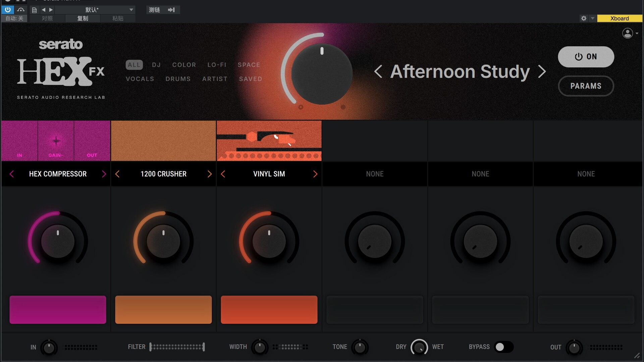
Task: Open the gear settings icon near Xboard
Action: coord(584,18)
